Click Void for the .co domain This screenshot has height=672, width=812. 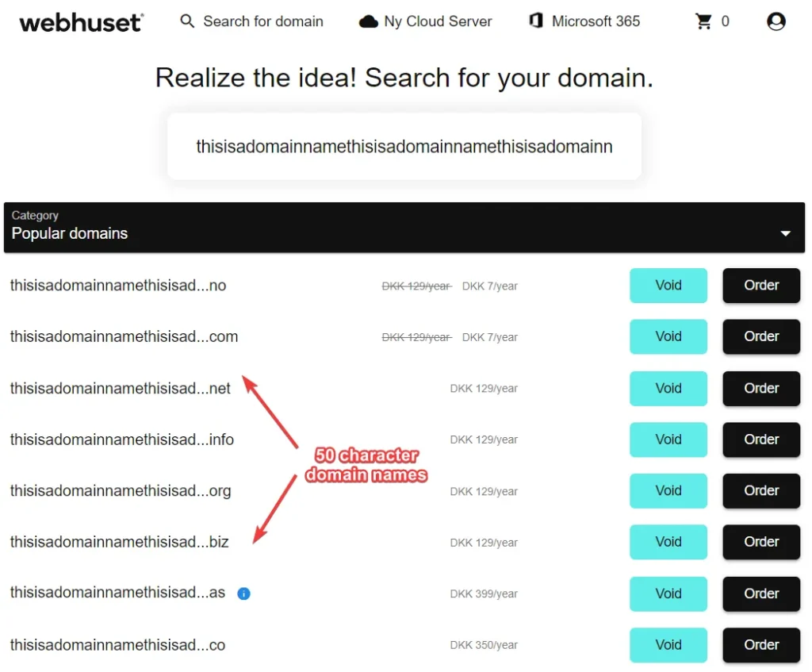[668, 645]
